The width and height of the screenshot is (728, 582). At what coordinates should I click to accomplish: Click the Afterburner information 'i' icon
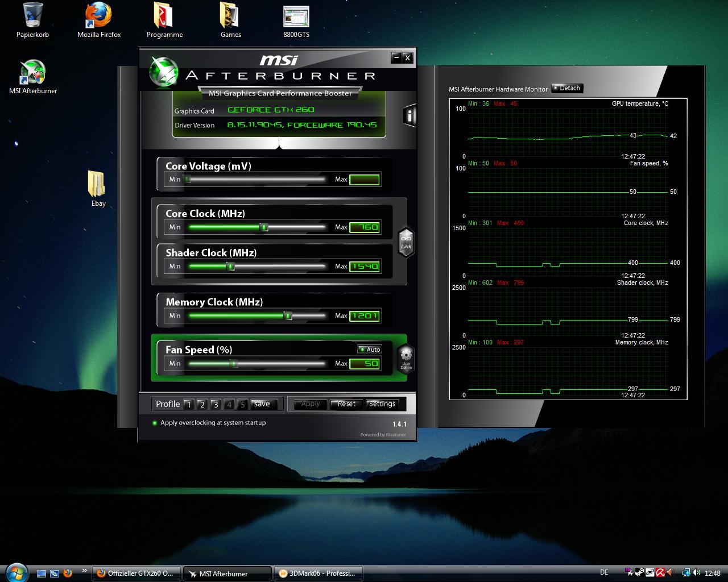(409, 116)
